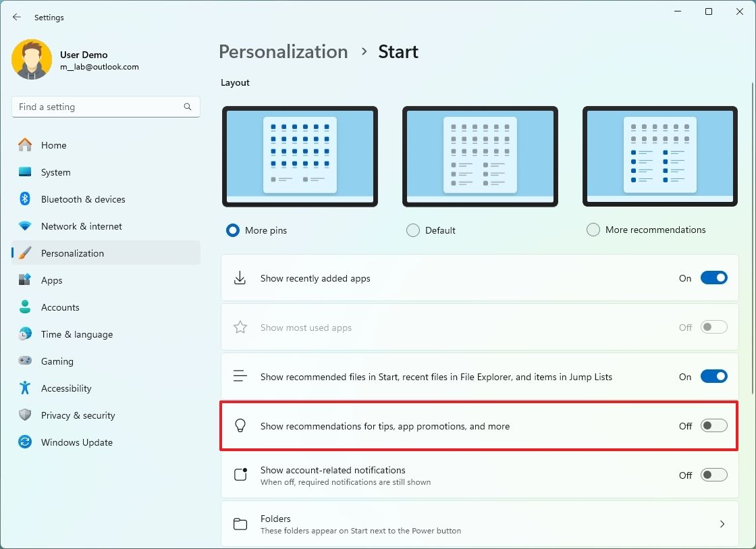Screen dimensions: 756x549
Task: Select the Windows Update icon
Action: [26, 442]
